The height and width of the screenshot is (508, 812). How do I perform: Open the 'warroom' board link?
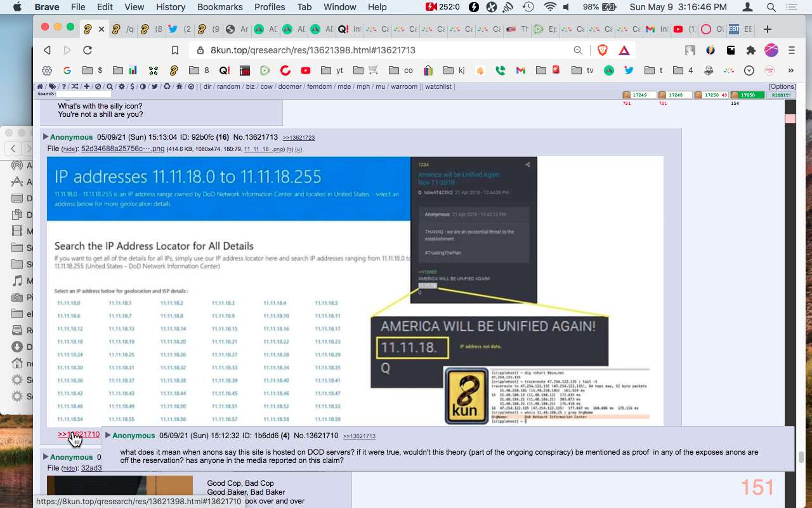404,86
